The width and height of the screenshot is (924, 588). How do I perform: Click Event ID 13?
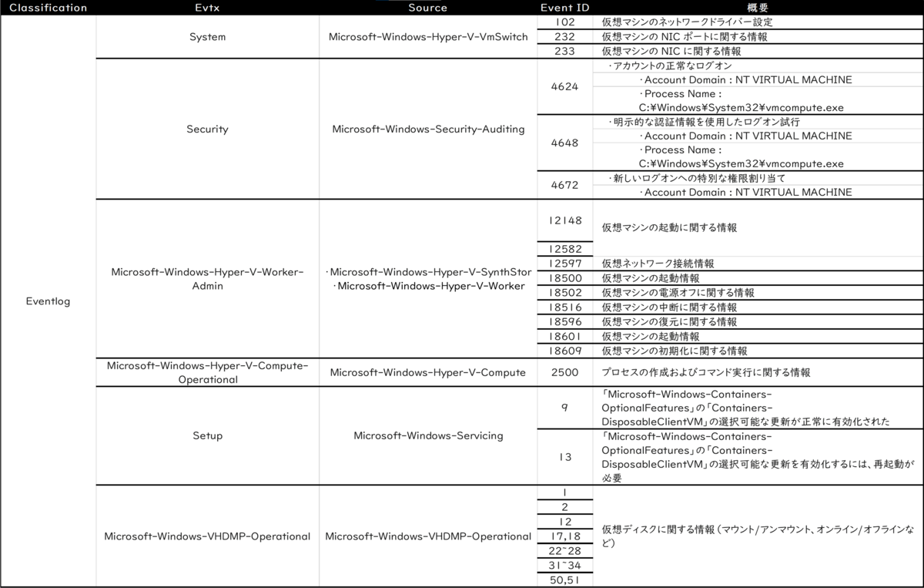click(566, 457)
